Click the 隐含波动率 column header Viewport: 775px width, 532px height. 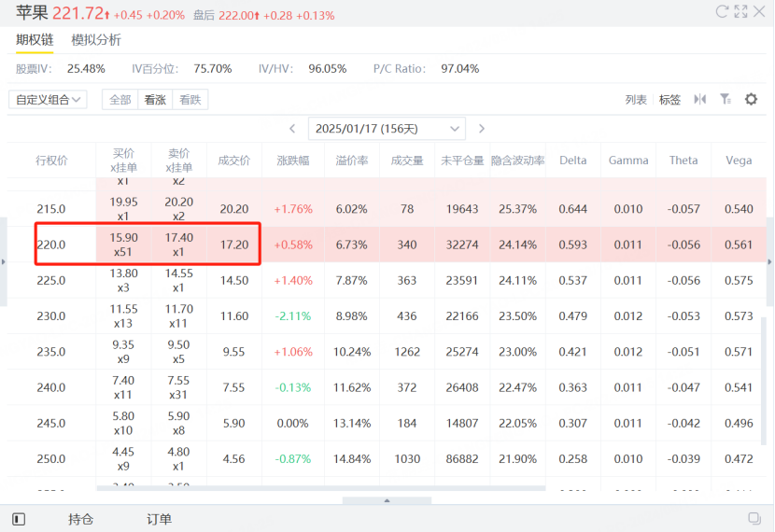[517, 161]
